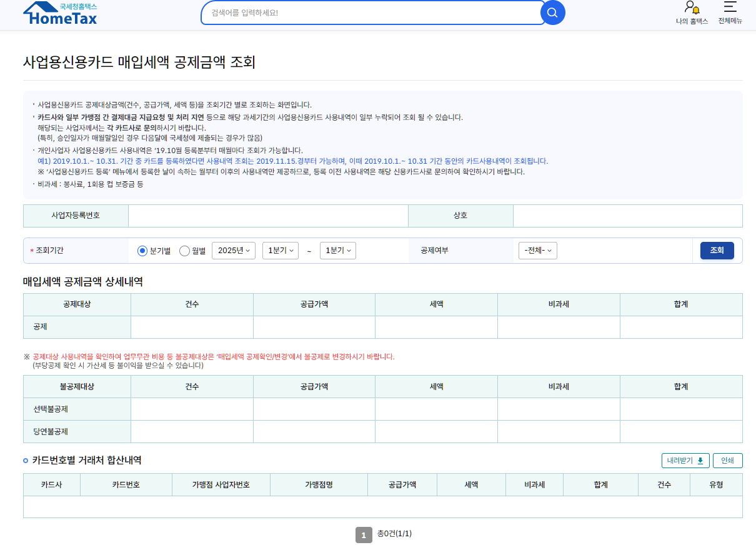Click the HomeTax logo

coord(60,14)
